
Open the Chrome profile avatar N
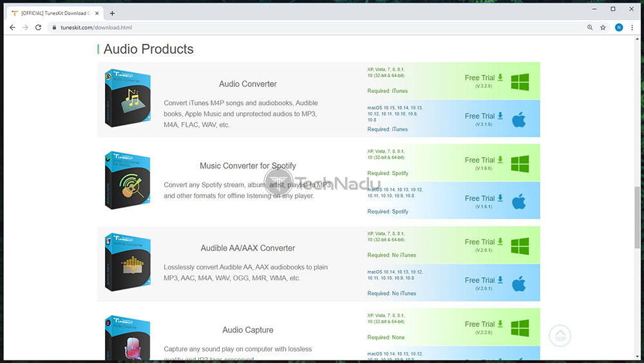618,28
